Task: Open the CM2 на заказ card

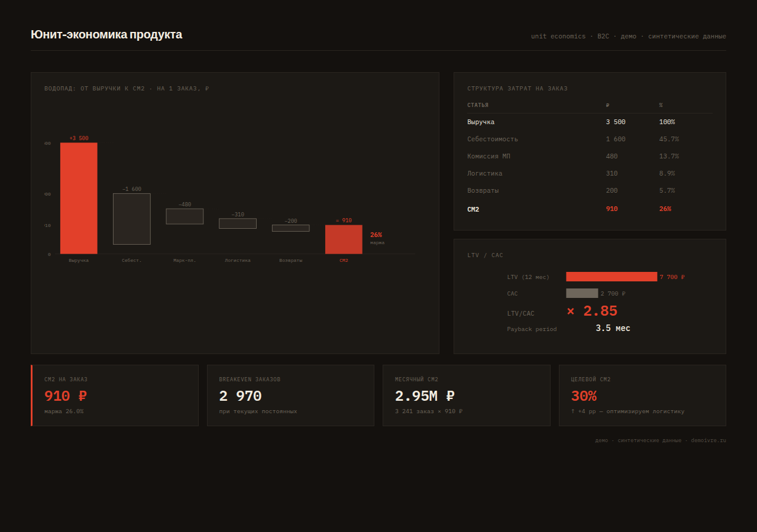Action: [x=115, y=395]
